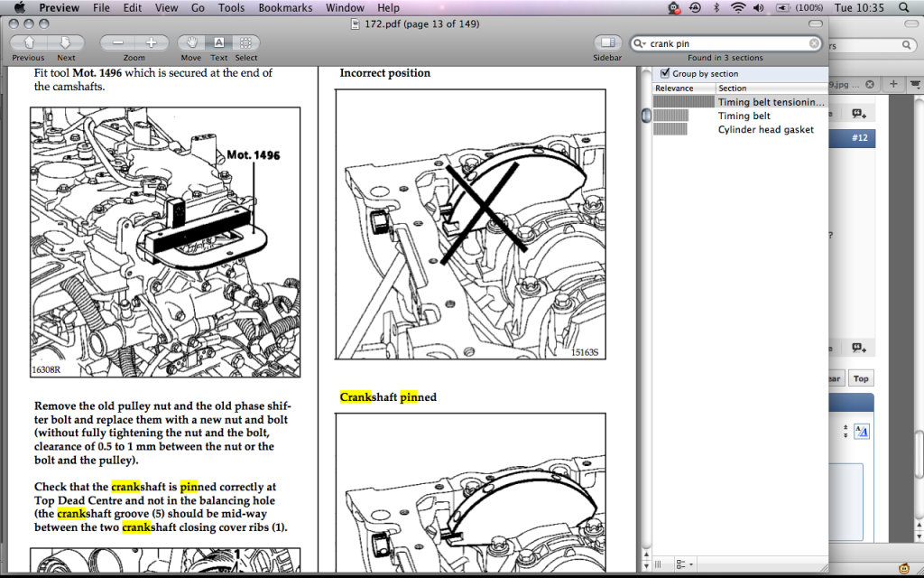Choose the rectangular Select tool
Image resolution: width=924 pixels, height=578 pixels.
245,42
